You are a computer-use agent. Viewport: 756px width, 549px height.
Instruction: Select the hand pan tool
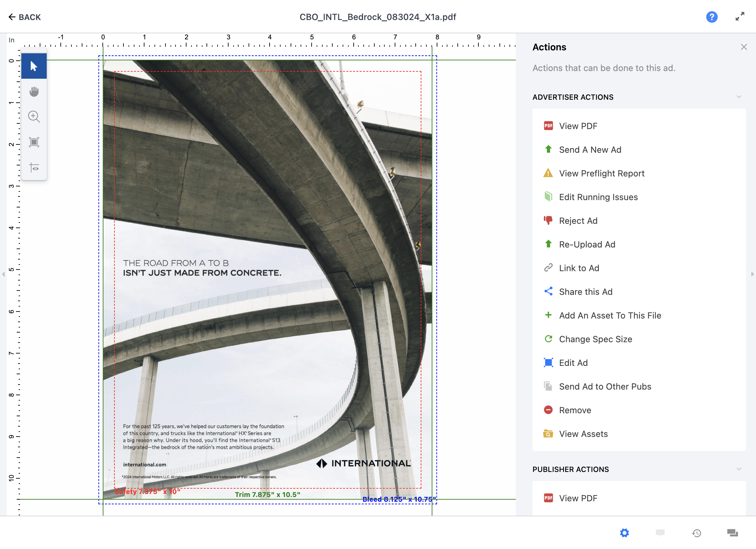(34, 91)
